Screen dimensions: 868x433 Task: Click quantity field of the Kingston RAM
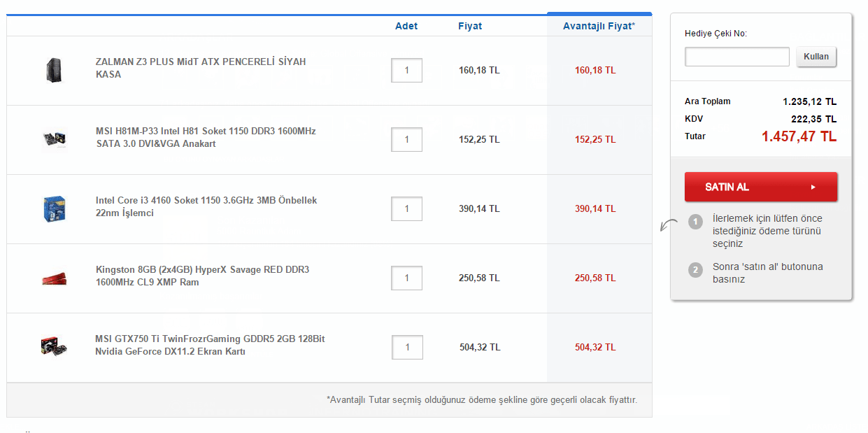[x=407, y=278]
